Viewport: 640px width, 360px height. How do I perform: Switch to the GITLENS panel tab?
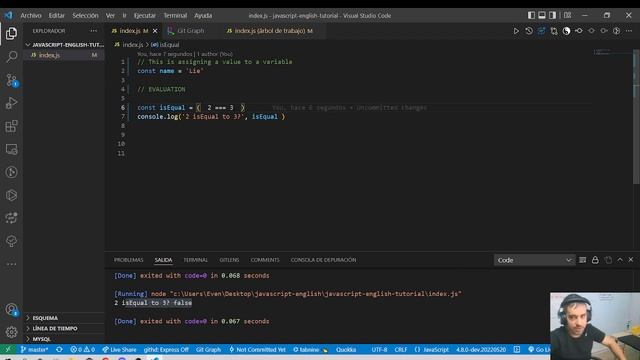(229, 260)
